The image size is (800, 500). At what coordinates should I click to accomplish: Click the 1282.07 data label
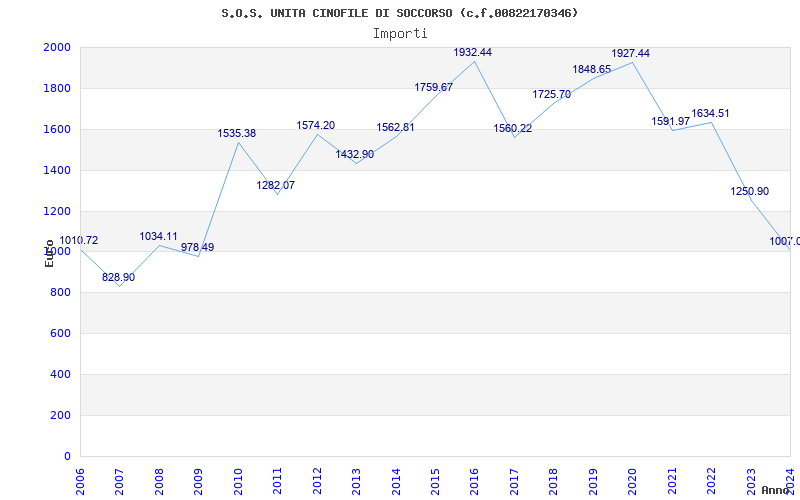[276, 185]
